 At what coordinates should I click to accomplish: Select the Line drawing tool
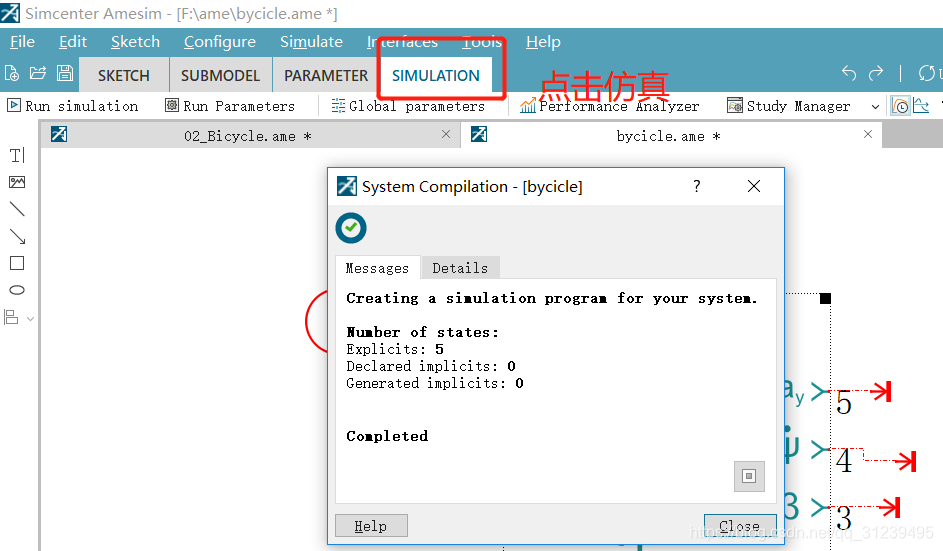click(x=17, y=209)
